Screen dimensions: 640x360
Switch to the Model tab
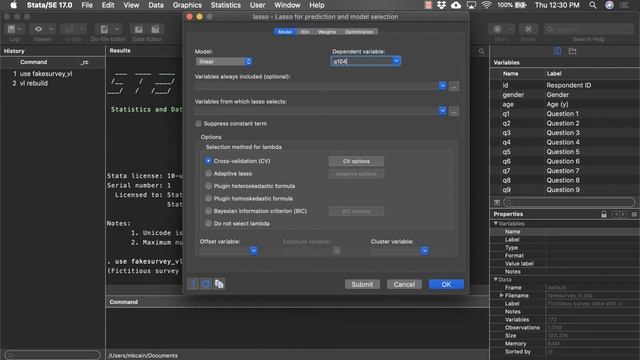point(285,32)
